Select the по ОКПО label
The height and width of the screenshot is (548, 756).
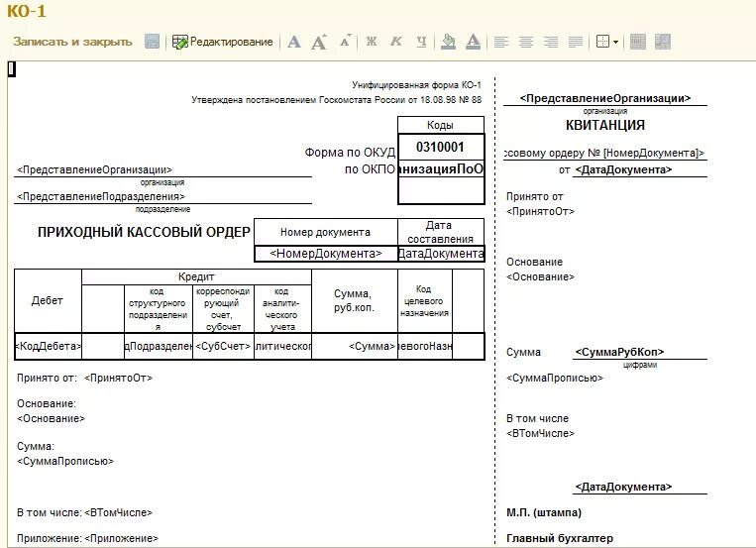371,169
